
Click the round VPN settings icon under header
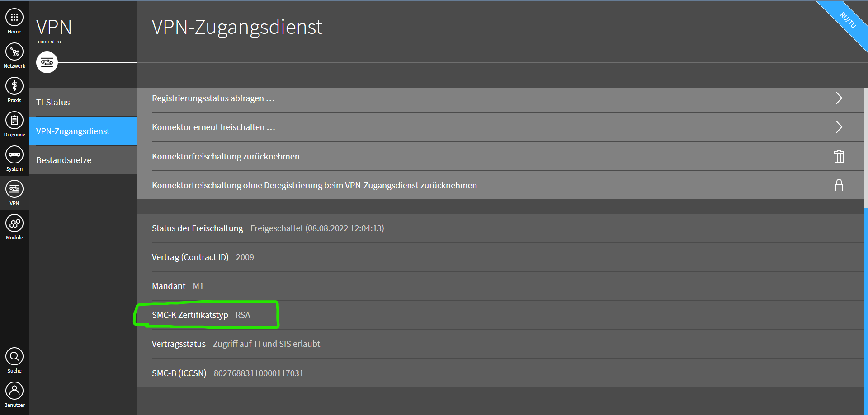tap(47, 62)
